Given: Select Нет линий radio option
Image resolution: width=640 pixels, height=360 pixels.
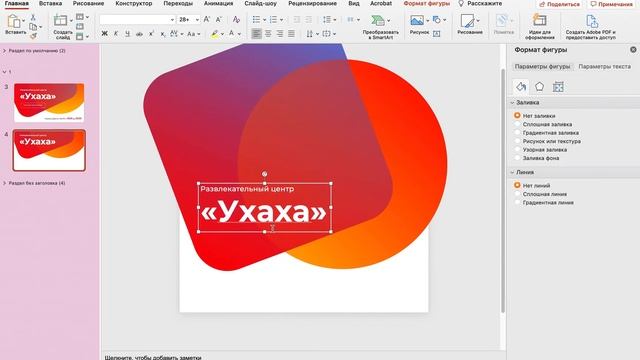Looking at the screenshot, I should coord(517,185).
